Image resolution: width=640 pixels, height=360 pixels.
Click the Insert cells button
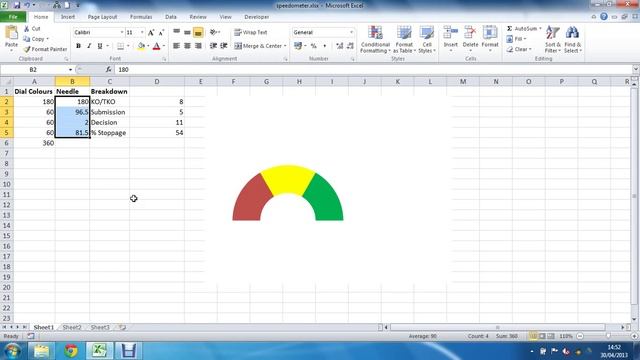pos(451,39)
